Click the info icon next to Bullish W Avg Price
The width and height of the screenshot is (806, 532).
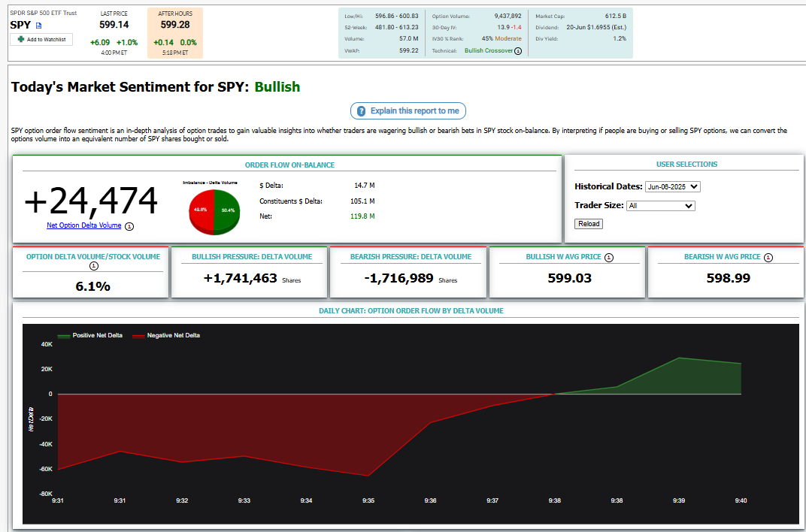pyautogui.click(x=608, y=257)
